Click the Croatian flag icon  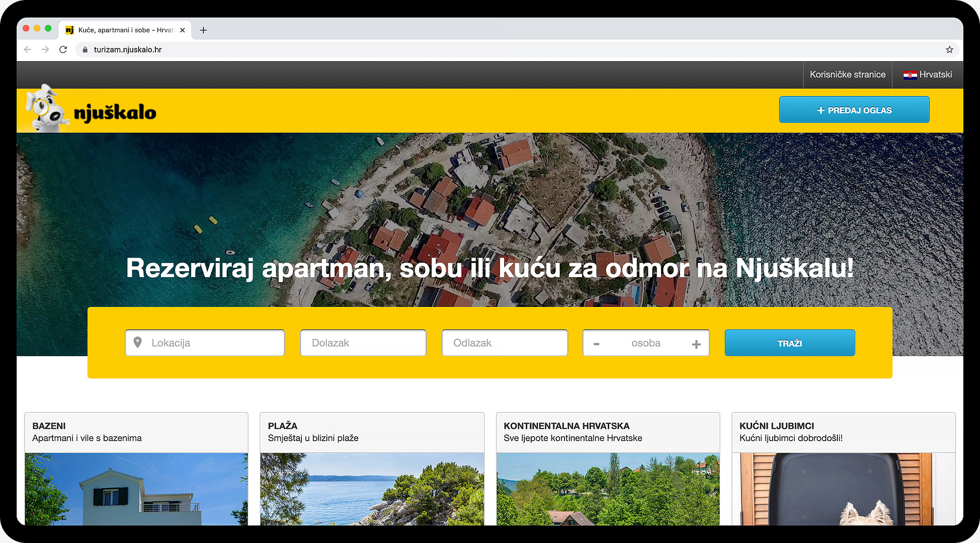pos(910,75)
